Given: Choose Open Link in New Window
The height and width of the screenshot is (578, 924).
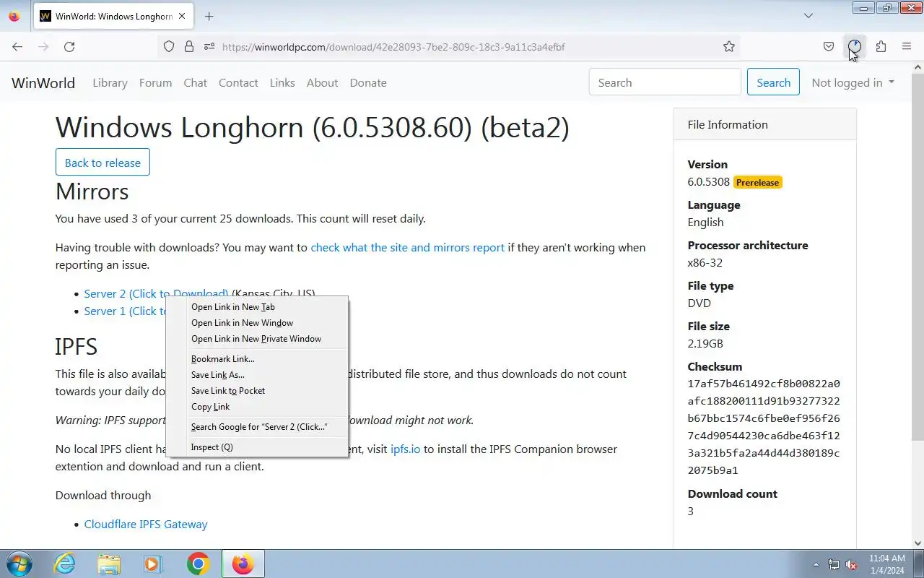Looking at the screenshot, I should tap(256, 323).
